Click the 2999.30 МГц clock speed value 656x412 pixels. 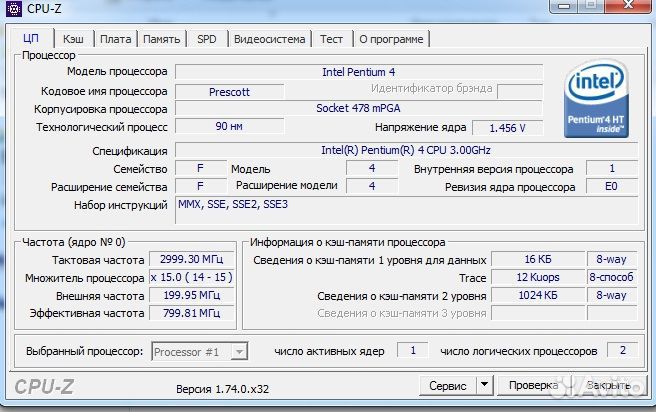(x=191, y=259)
